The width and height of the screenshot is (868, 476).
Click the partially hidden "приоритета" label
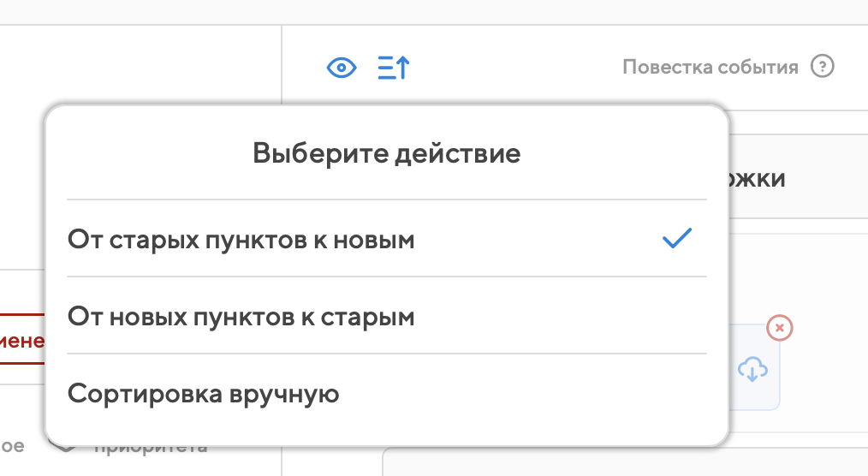tap(150, 447)
